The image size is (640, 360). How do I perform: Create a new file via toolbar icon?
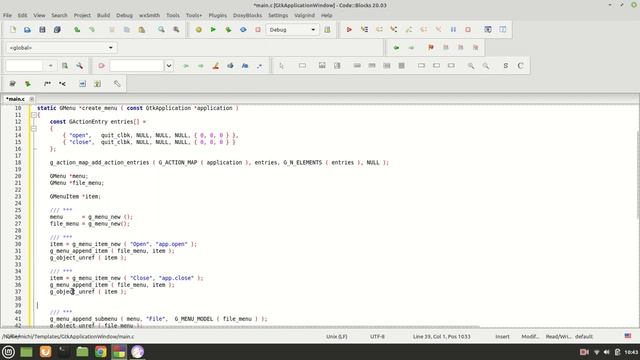pyautogui.click(x=13, y=29)
